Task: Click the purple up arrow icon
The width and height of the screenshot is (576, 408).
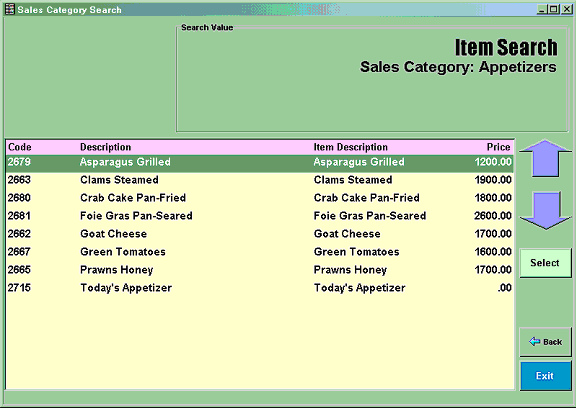Action: click(546, 158)
